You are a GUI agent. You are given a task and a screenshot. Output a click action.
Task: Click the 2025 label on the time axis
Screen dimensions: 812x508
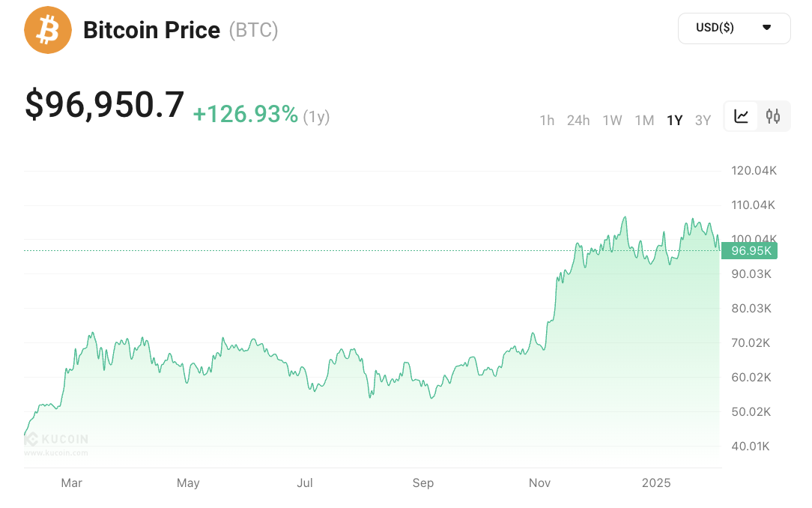tap(656, 483)
